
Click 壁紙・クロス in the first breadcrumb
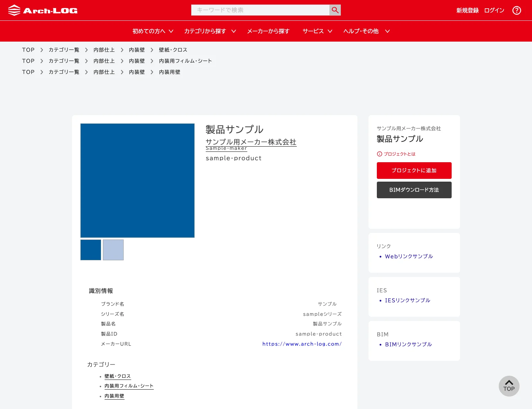pos(173,50)
